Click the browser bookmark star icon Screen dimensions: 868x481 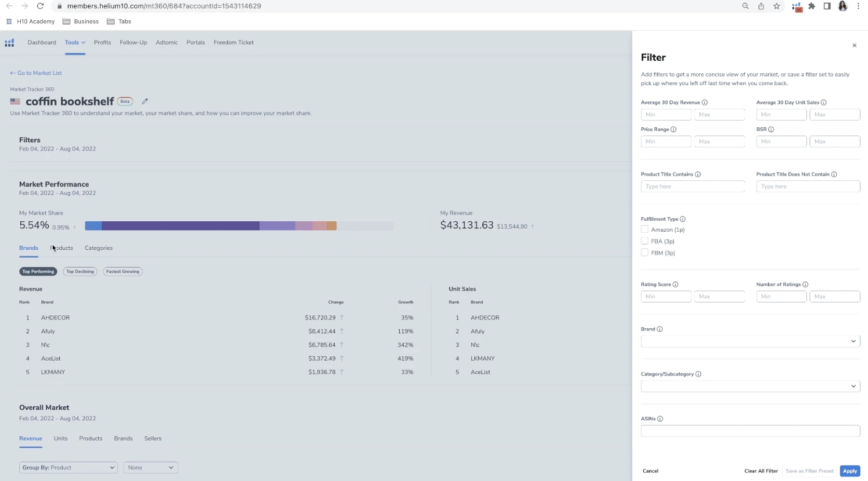[x=776, y=6]
